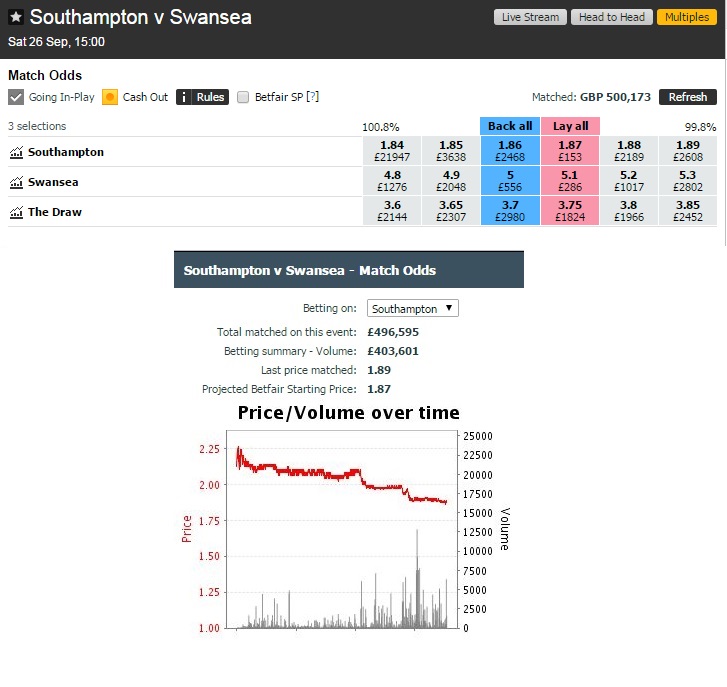Image resolution: width=727 pixels, height=687 pixels.
Task: Click the Lay all header
Action: coord(570,126)
